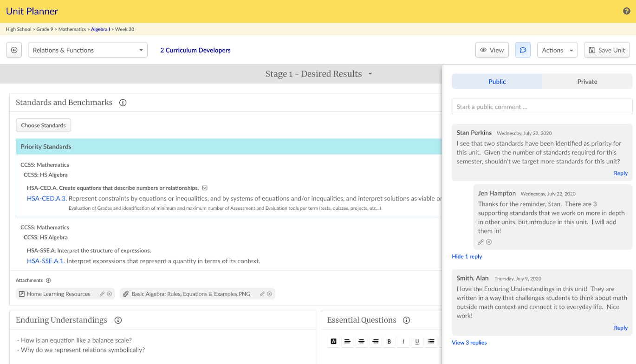Toggle italic formatting in editor toolbar

403,342
